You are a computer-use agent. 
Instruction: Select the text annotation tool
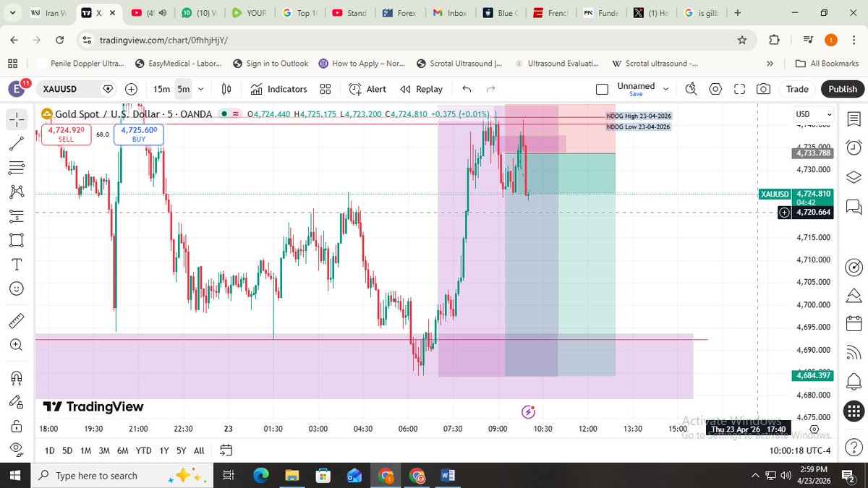click(17, 264)
